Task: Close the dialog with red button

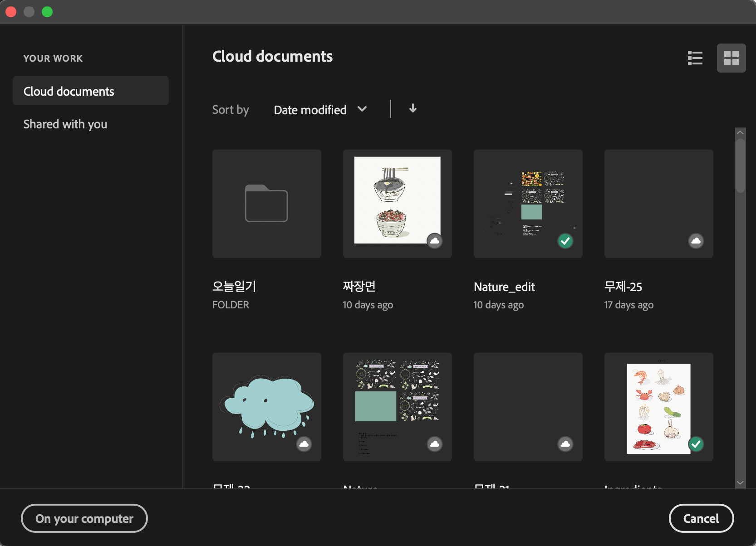Action: pyautogui.click(x=11, y=12)
